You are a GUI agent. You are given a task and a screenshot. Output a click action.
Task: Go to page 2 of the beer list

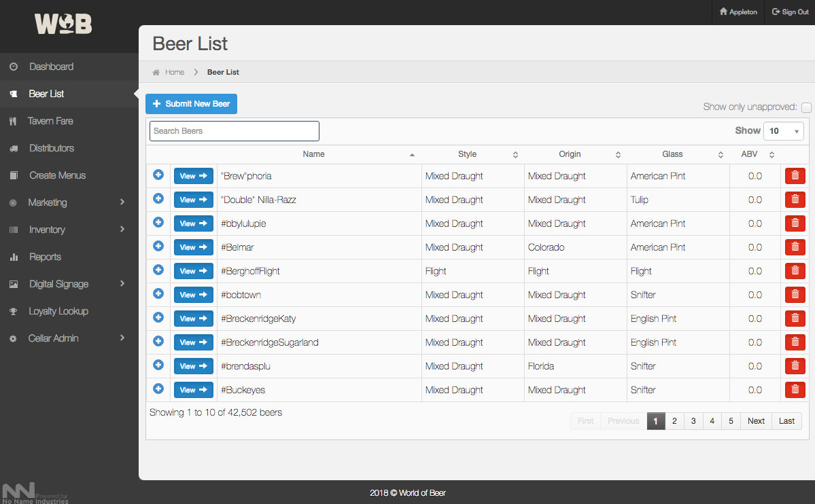(674, 421)
